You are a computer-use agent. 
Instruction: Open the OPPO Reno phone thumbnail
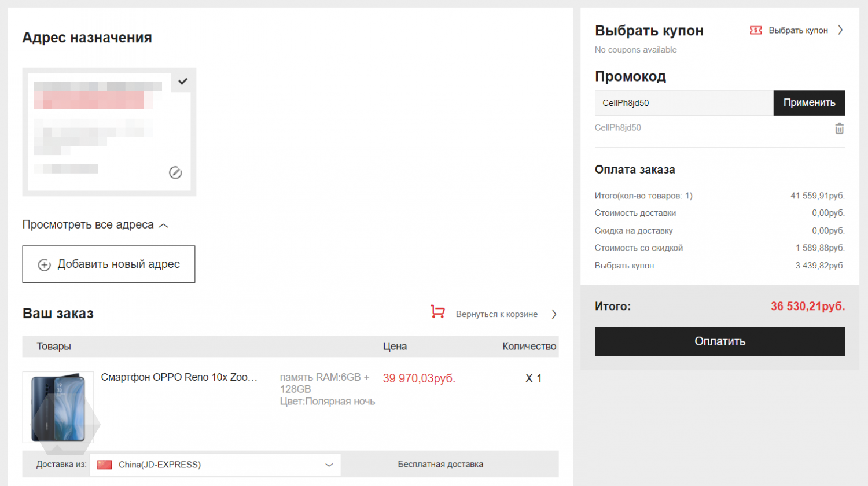(58, 407)
